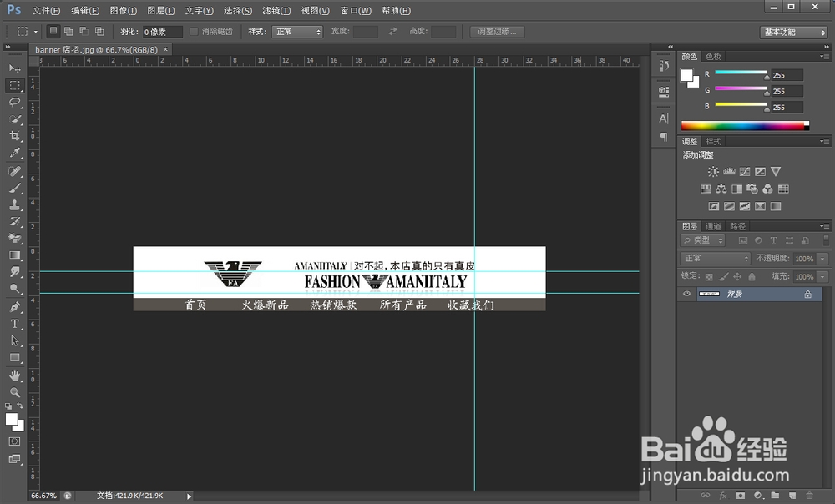Toggle Quick Mask mode
The height and width of the screenshot is (504, 835).
(x=14, y=441)
